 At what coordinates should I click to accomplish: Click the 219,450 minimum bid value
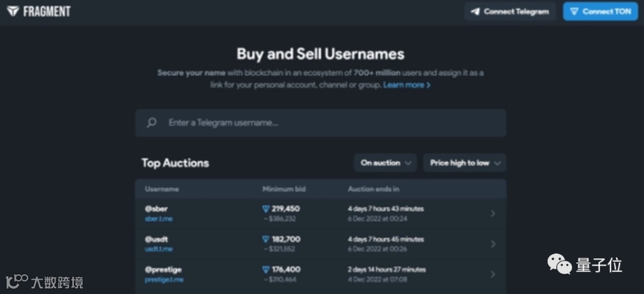click(286, 209)
